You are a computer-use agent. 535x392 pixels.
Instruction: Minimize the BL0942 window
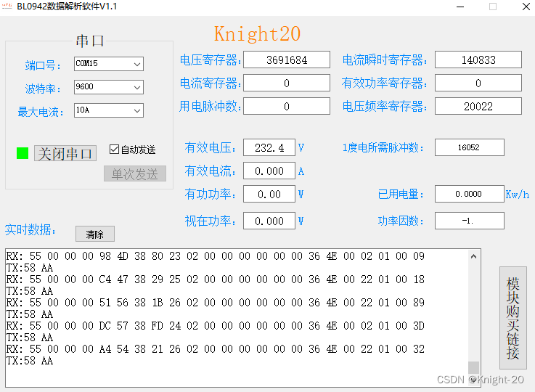coord(460,7)
